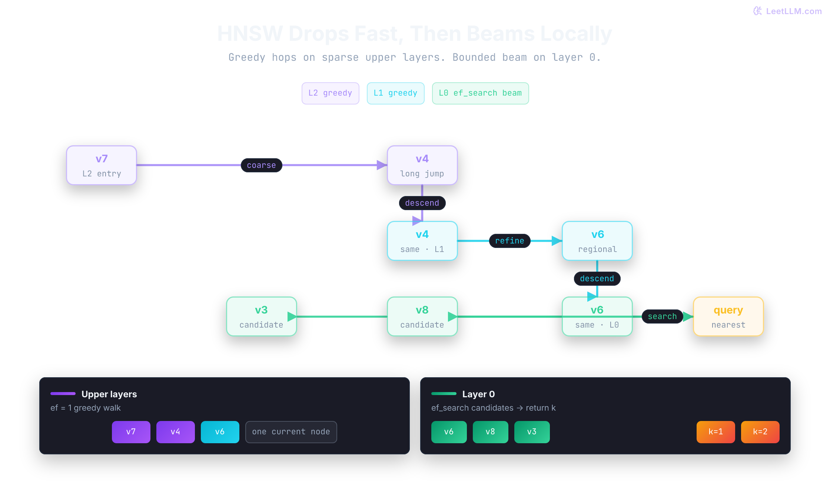Click the Upper layers heading
The width and height of the screenshot is (830, 504).
click(109, 394)
